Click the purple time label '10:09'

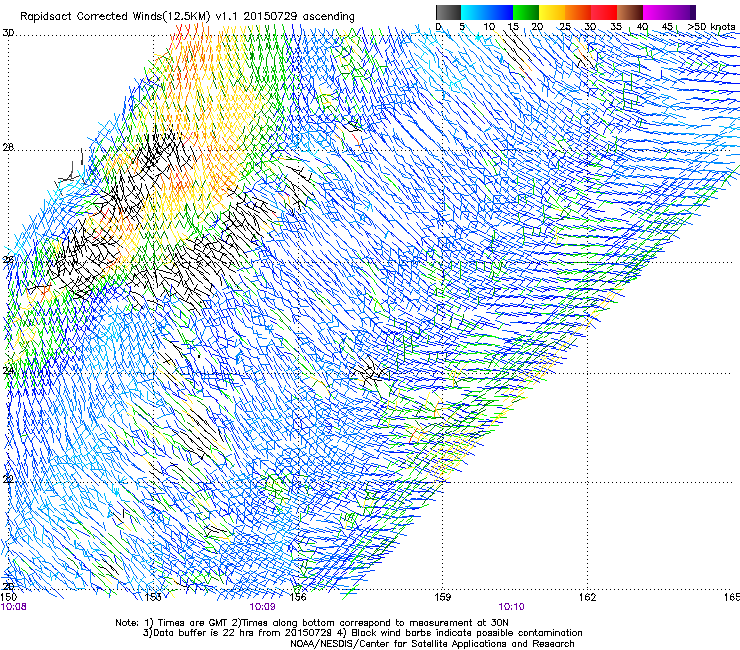pos(262,607)
